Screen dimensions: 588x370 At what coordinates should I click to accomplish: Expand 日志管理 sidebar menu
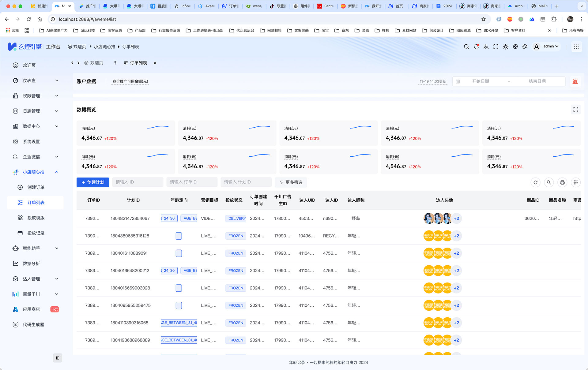pyautogui.click(x=36, y=111)
